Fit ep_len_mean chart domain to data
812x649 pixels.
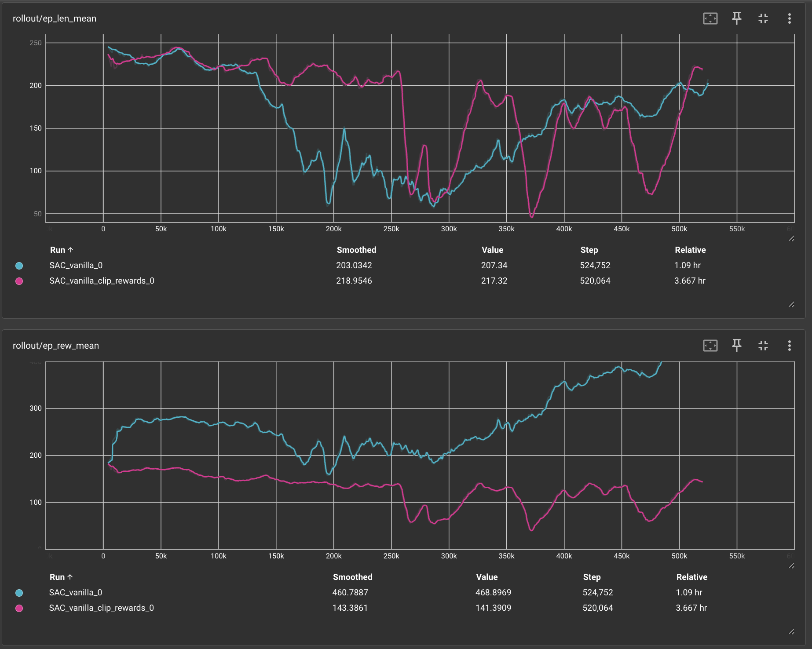[x=710, y=18]
